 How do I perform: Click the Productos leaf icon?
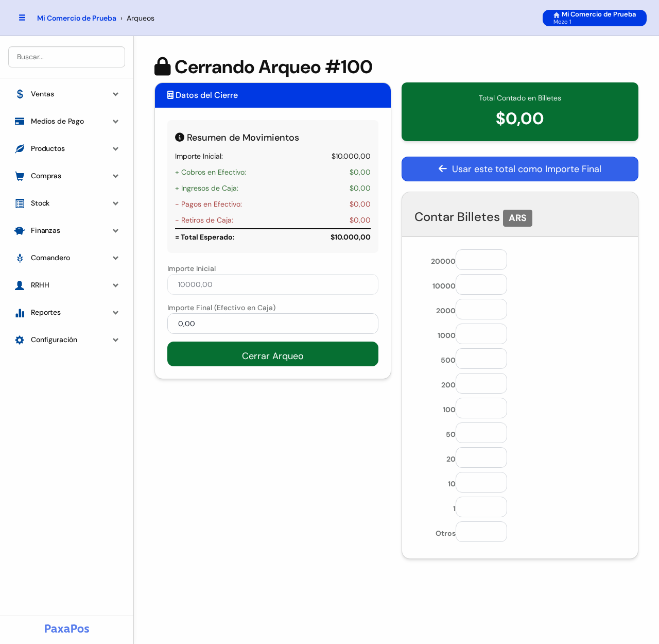pos(20,148)
